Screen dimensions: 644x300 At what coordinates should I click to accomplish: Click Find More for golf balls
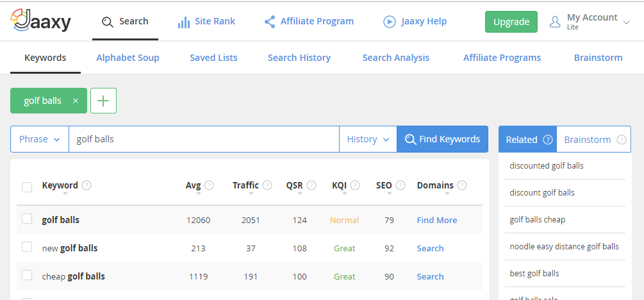pyautogui.click(x=436, y=221)
